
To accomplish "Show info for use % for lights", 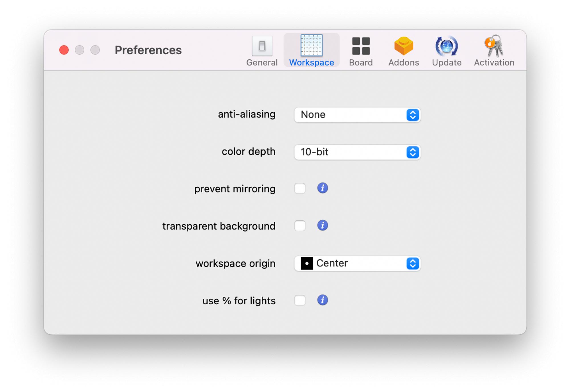I will point(322,300).
